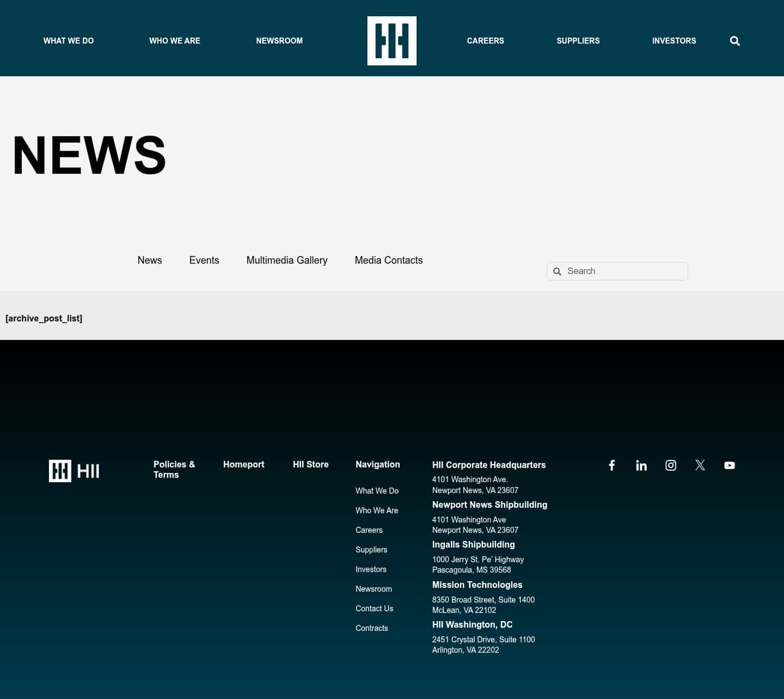
Task: Open the WHO WE ARE menu
Action: coord(174,40)
